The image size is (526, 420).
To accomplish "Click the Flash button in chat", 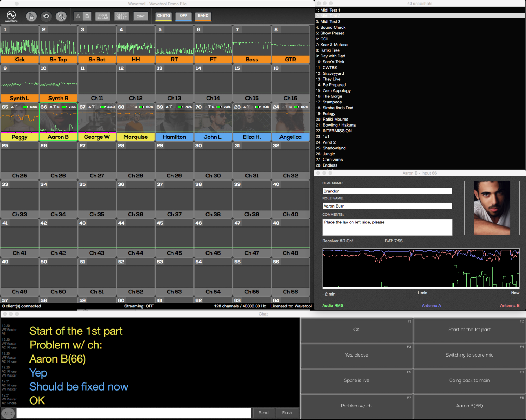I will point(287,413).
